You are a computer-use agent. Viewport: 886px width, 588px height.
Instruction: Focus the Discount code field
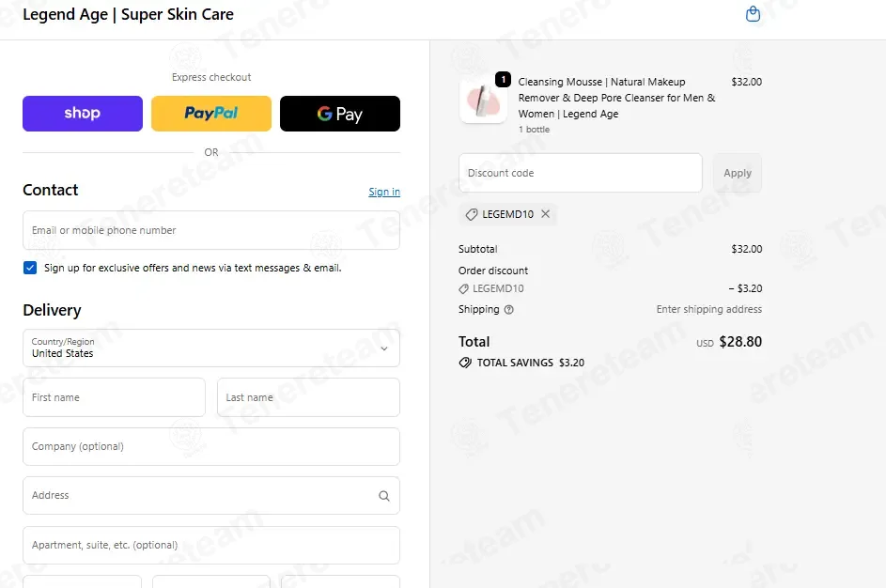581,173
